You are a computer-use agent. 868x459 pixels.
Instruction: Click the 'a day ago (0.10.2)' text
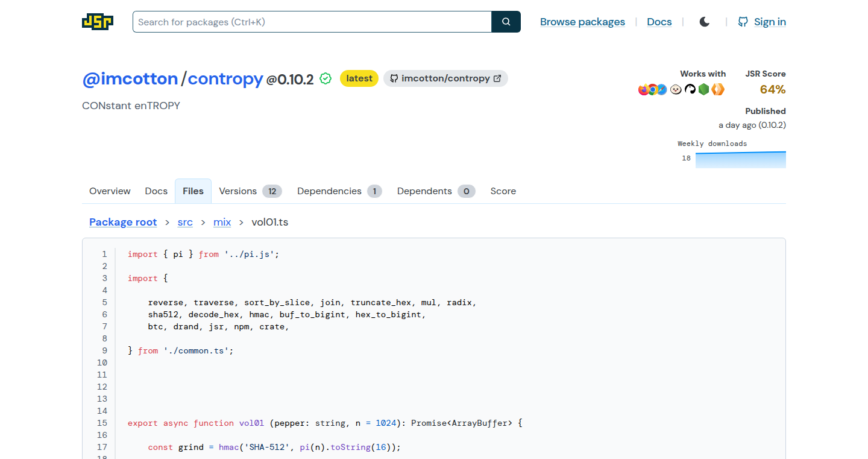(x=752, y=125)
